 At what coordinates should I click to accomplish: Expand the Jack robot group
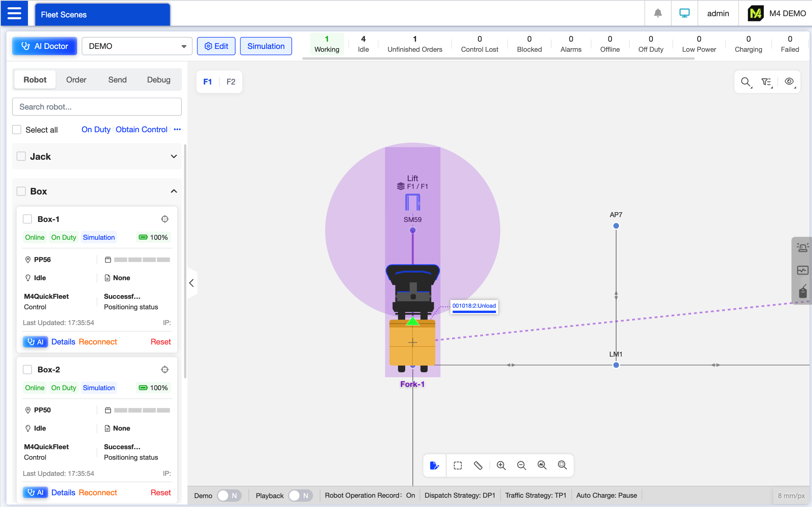click(174, 156)
